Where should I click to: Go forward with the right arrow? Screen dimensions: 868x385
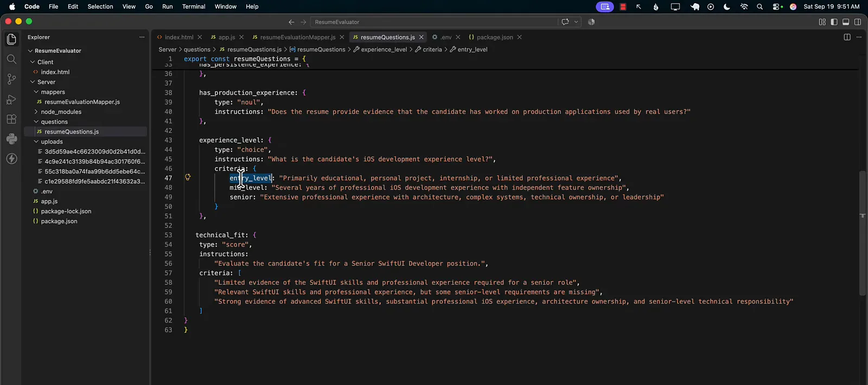click(303, 22)
